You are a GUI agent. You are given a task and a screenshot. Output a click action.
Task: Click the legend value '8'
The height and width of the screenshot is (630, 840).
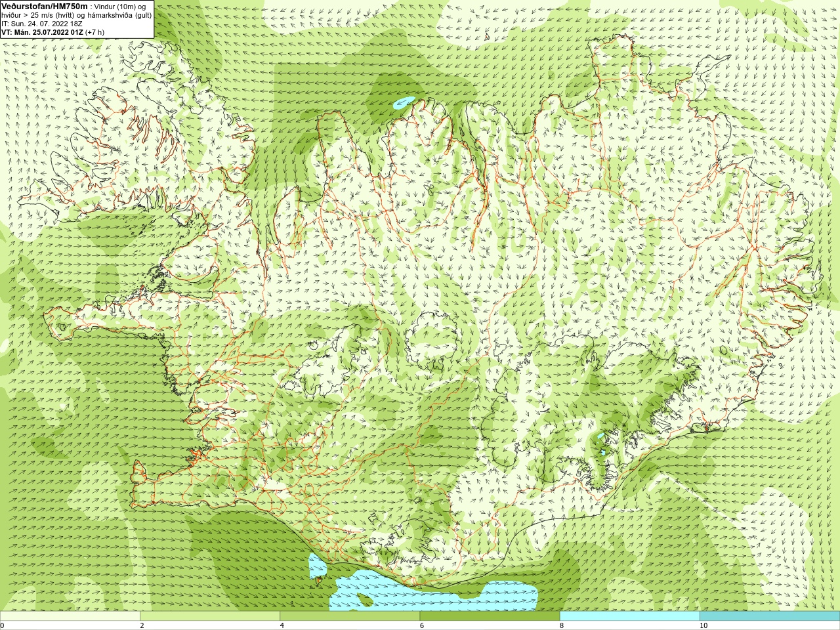pyautogui.click(x=561, y=625)
